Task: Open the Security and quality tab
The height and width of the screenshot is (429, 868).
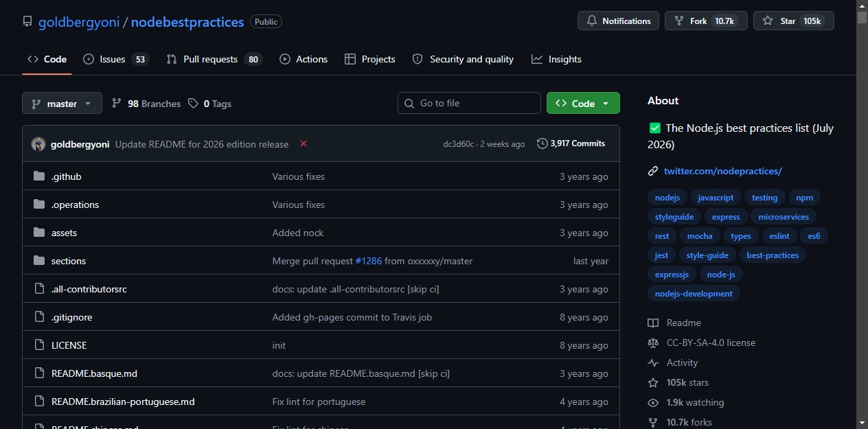Action: [463, 59]
